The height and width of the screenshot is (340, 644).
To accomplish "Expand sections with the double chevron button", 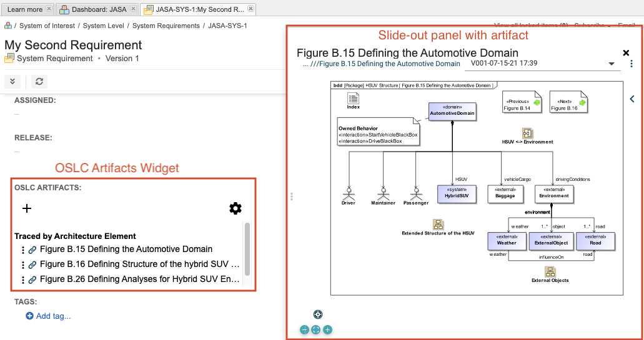I will point(13,81).
